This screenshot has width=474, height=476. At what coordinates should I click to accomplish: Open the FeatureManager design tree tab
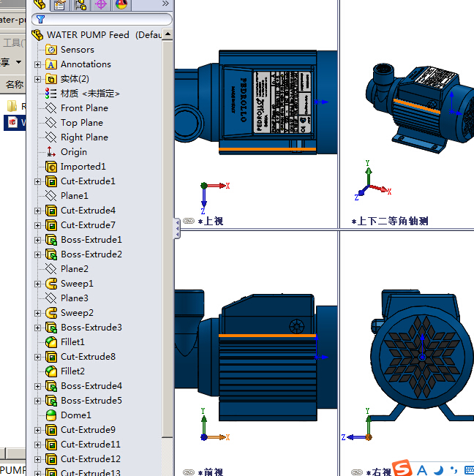(39, 4)
